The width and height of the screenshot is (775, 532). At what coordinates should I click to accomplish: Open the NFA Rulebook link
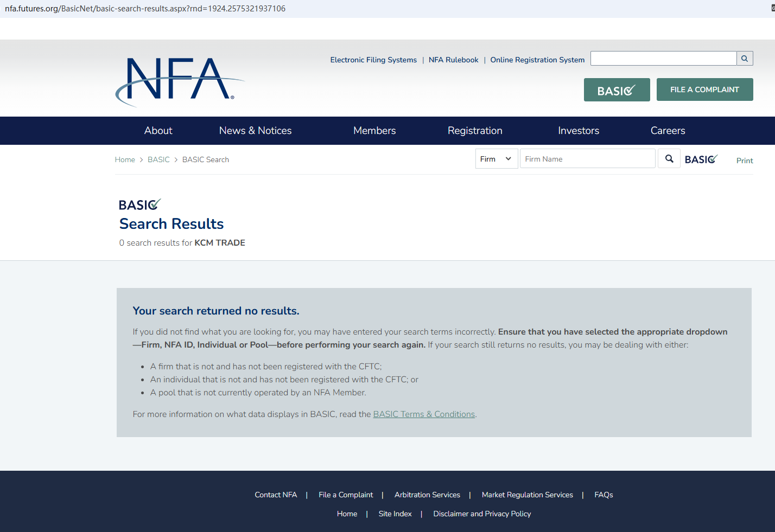tap(454, 60)
